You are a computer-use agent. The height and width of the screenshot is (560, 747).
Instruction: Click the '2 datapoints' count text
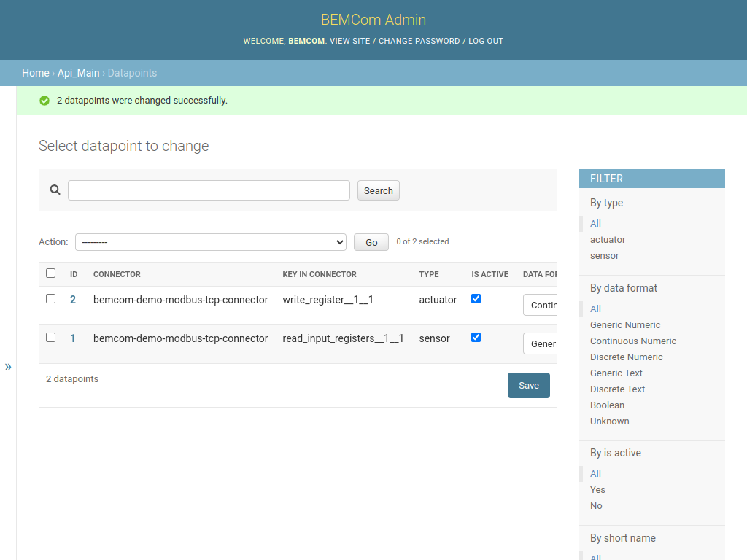click(x=72, y=379)
